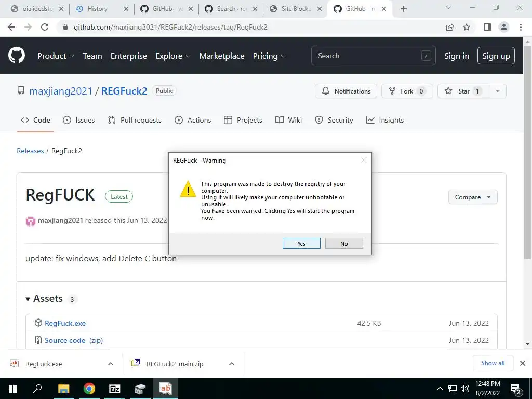The image size is (532, 399).
Task: Click the volume icon in system tray
Action: pyautogui.click(x=464, y=389)
